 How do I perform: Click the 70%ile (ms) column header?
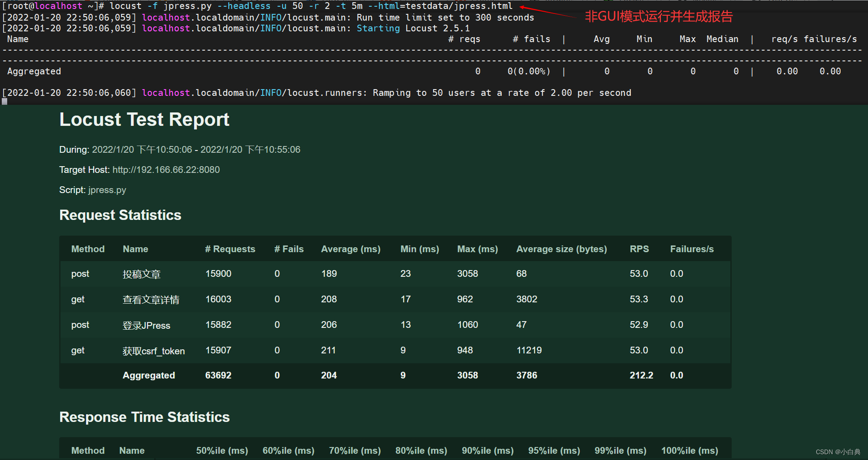[355, 451]
